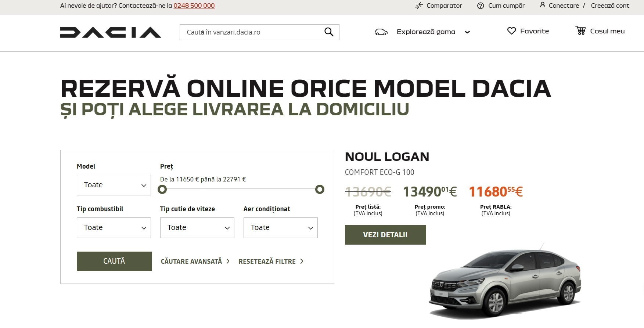Click the maximum price slider handle
The image size is (644, 328).
[x=320, y=190]
